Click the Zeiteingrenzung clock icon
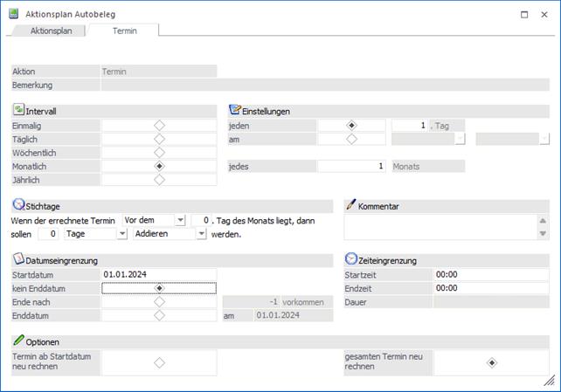 (x=351, y=259)
